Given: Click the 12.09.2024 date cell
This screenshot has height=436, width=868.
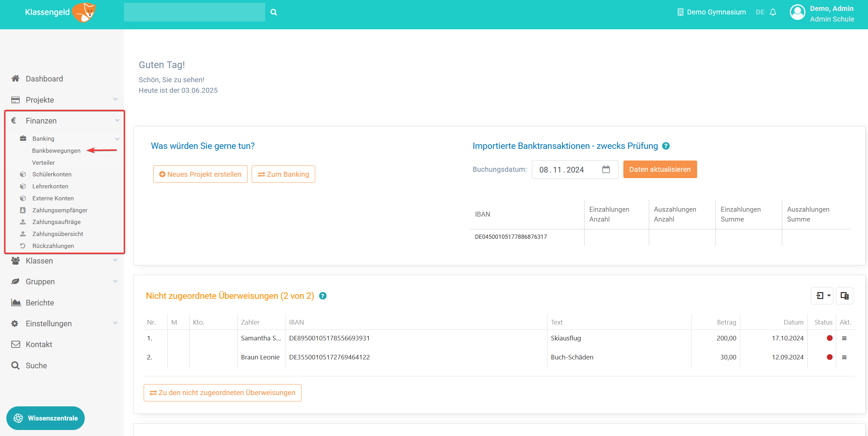Looking at the screenshot, I should 788,357.
